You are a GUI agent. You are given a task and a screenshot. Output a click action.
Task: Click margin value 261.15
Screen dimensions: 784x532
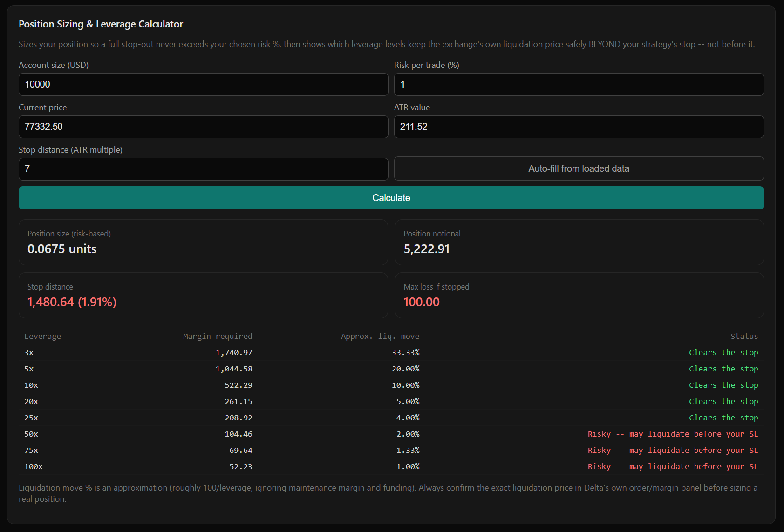pos(239,401)
